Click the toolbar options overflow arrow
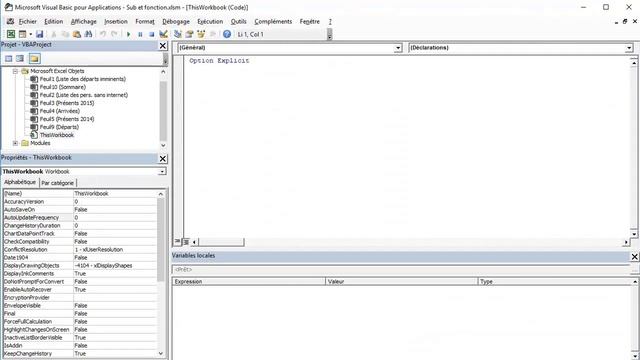Viewport: 640px width, 360px height. click(329, 36)
